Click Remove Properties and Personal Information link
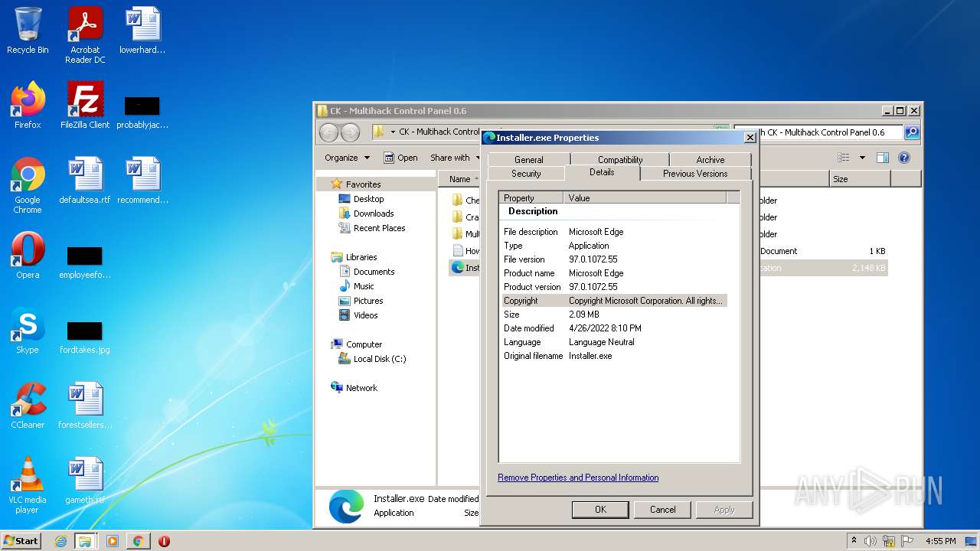Screen dimensions: 980x551 point(578,478)
